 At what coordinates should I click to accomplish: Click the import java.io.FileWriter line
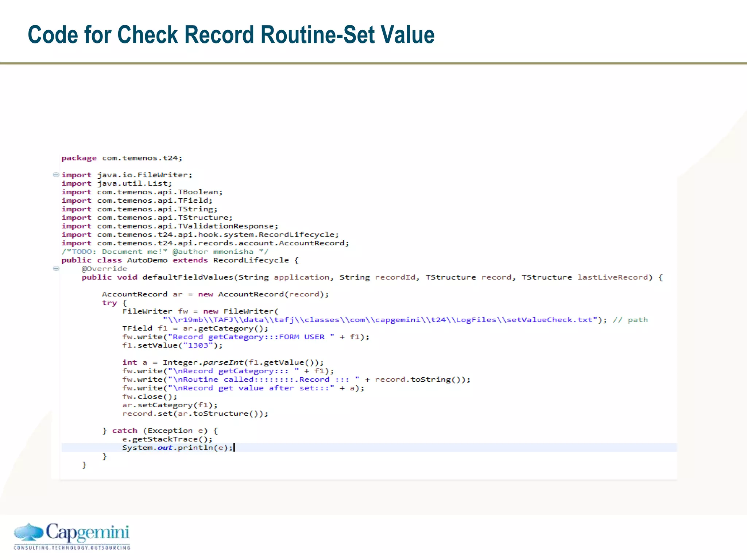click(x=127, y=175)
